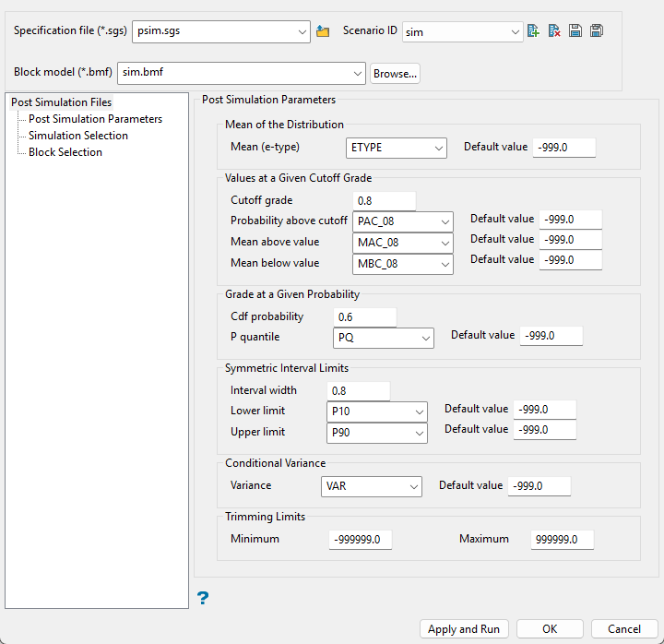Click the save scenario icon
The width and height of the screenshot is (664, 644).
(x=575, y=31)
